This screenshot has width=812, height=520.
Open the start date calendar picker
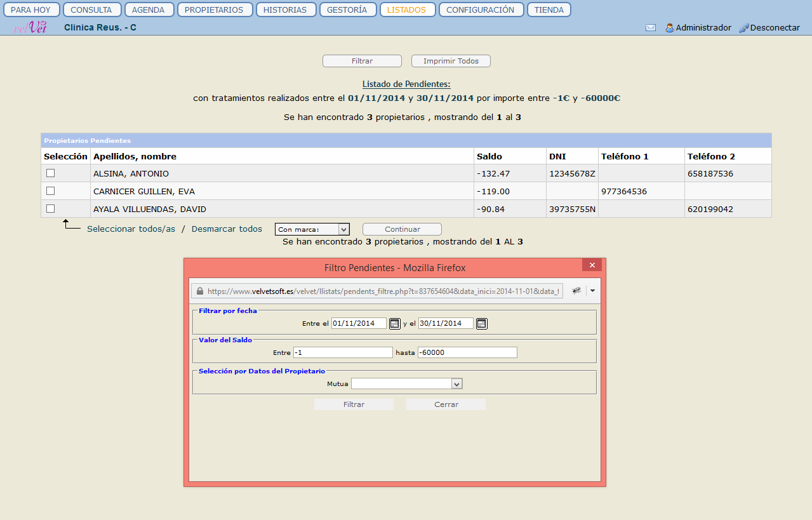click(394, 323)
